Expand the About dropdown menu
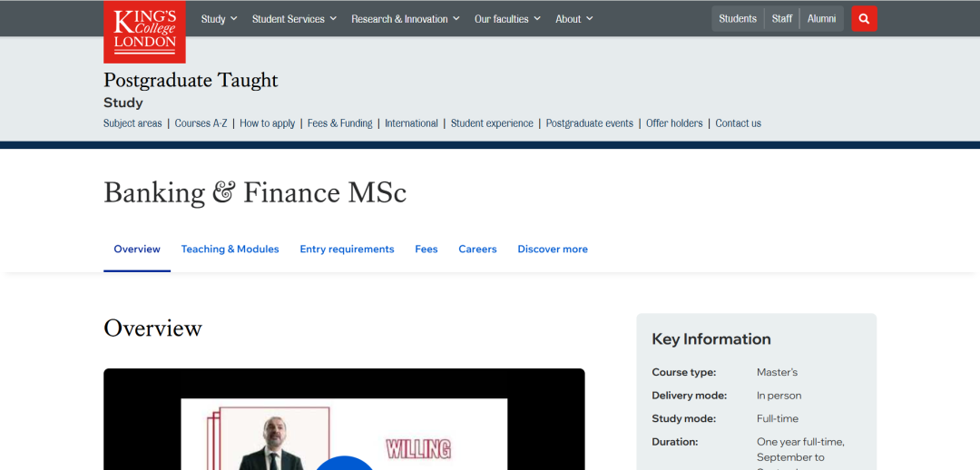The height and width of the screenshot is (470, 980). pos(574,19)
